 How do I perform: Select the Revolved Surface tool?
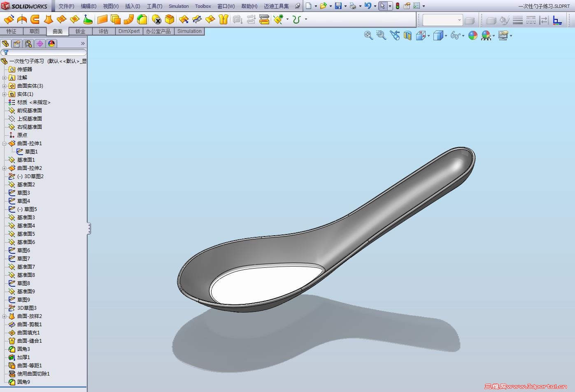(22, 19)
